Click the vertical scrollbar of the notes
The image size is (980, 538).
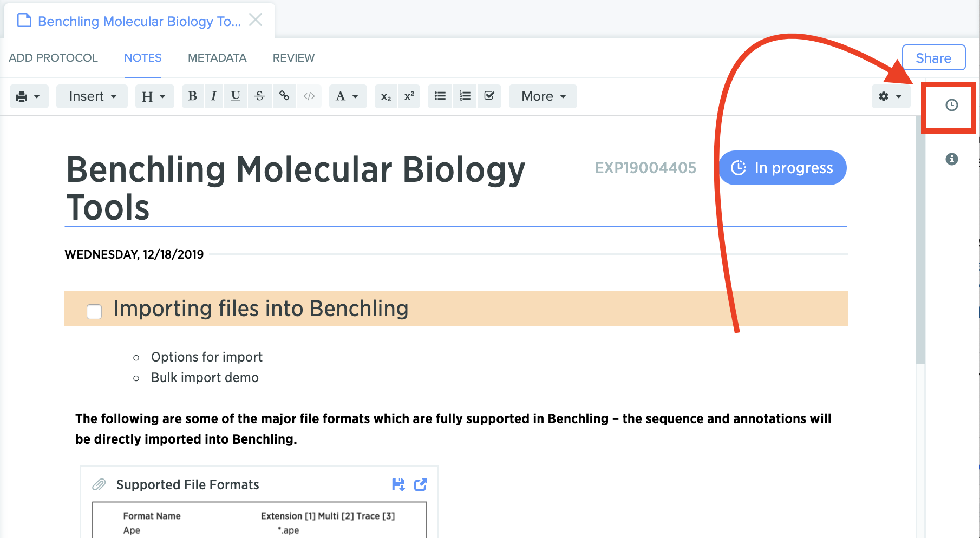[x=920, y=239]
